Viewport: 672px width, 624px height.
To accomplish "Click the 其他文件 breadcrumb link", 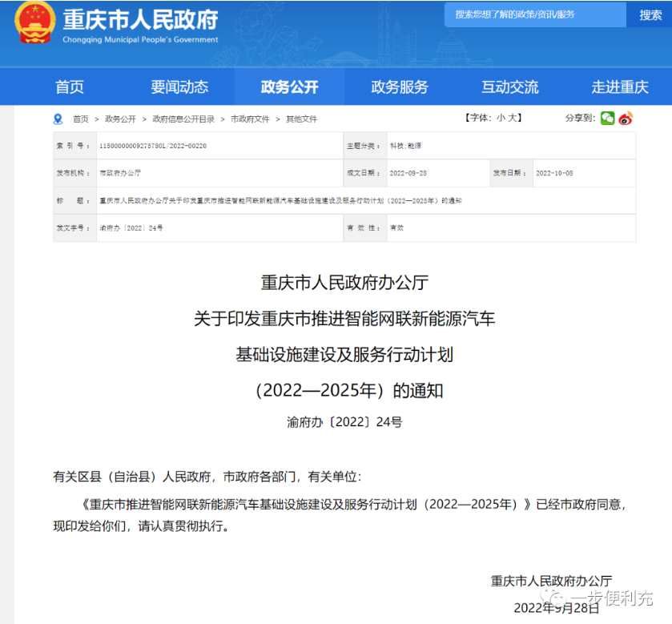I will (x=302, y=119).
